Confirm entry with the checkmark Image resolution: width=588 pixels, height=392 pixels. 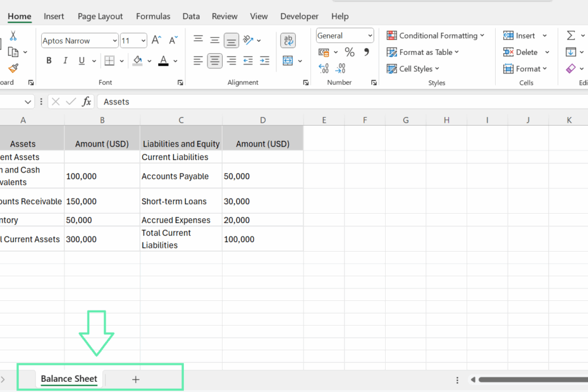click(x=71, y=102)
